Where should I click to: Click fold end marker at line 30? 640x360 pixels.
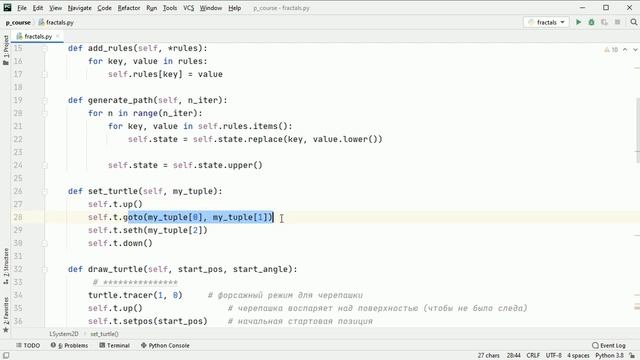click(44, 243)
